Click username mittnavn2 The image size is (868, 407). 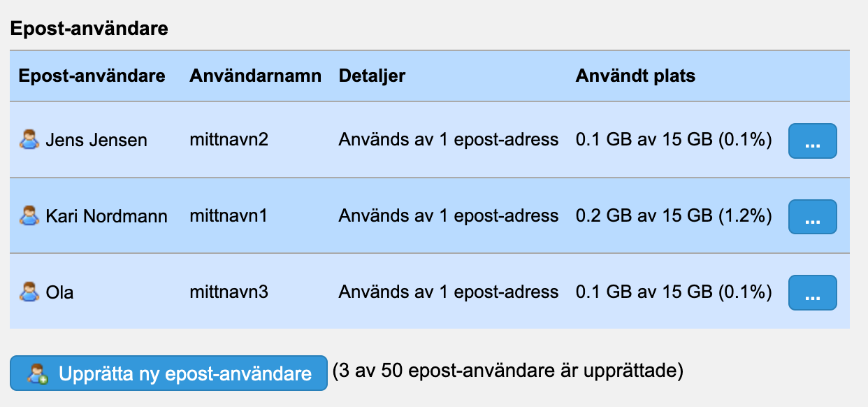[x=229, y=140]
